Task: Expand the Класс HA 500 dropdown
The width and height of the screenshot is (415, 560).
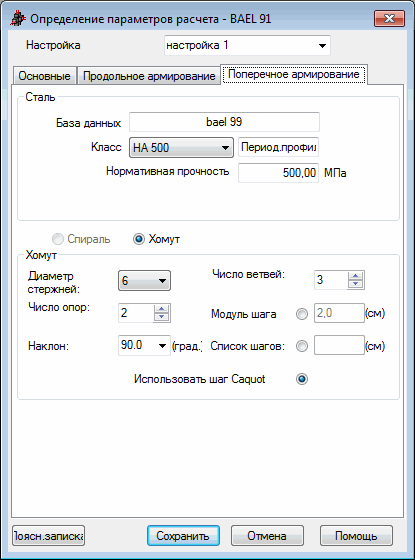Action: (x=181, y=147)
